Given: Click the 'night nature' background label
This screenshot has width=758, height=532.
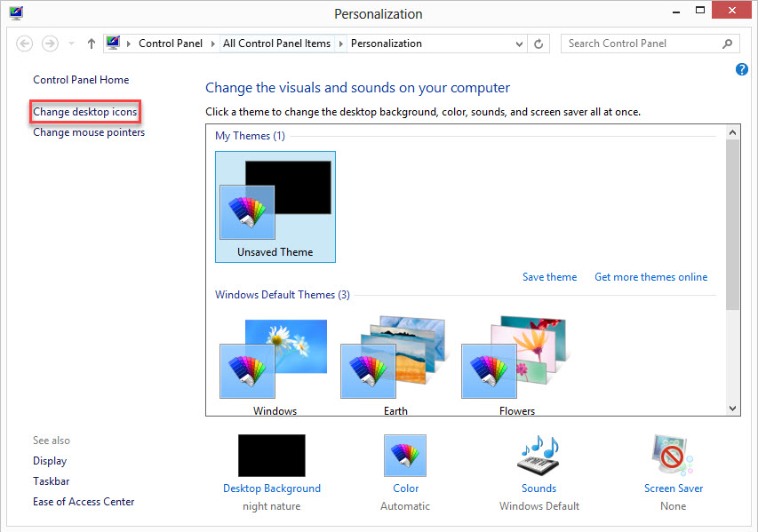Looking at the screenshot, I should [272, 506].
